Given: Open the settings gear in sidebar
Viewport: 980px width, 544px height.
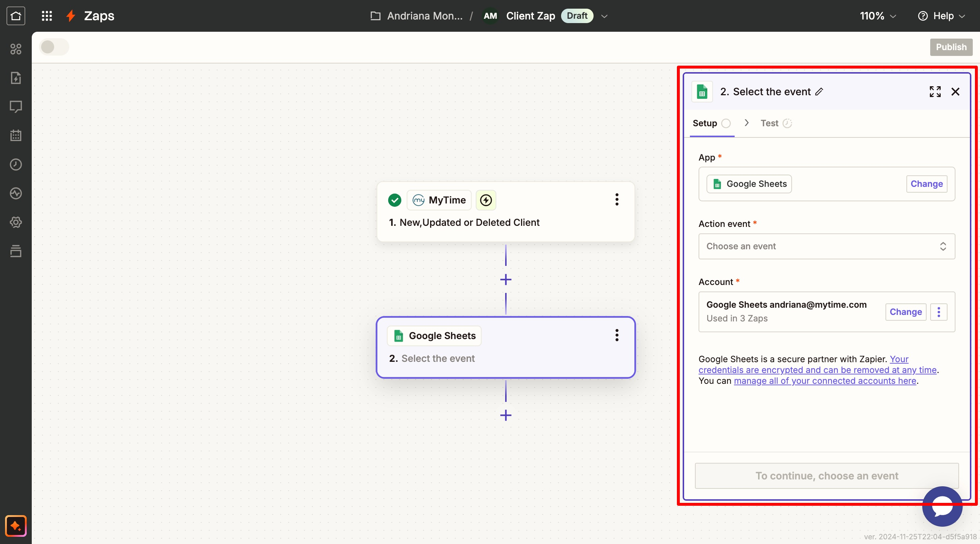Looking at the screenshot, I should pos(16,222).
